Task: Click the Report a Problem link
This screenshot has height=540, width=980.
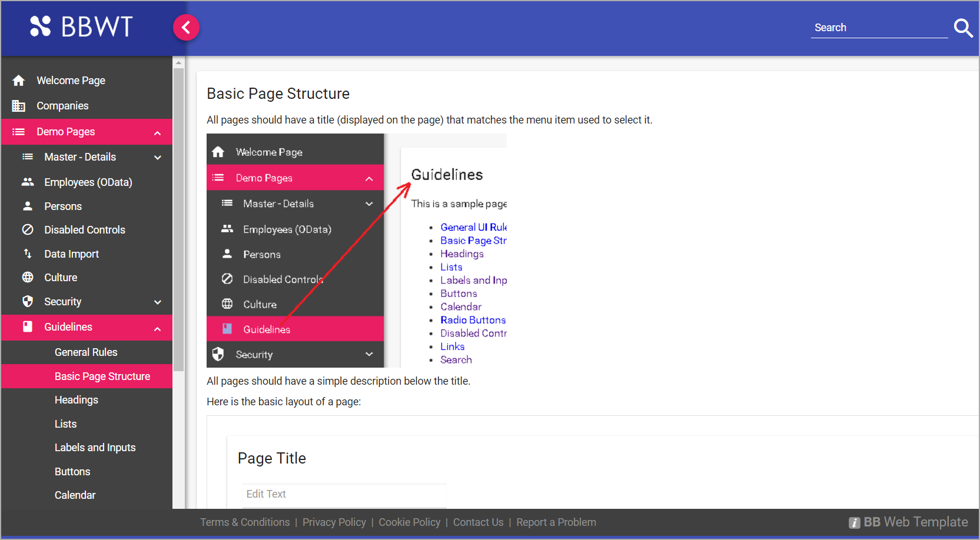Action: coord(556,522)
